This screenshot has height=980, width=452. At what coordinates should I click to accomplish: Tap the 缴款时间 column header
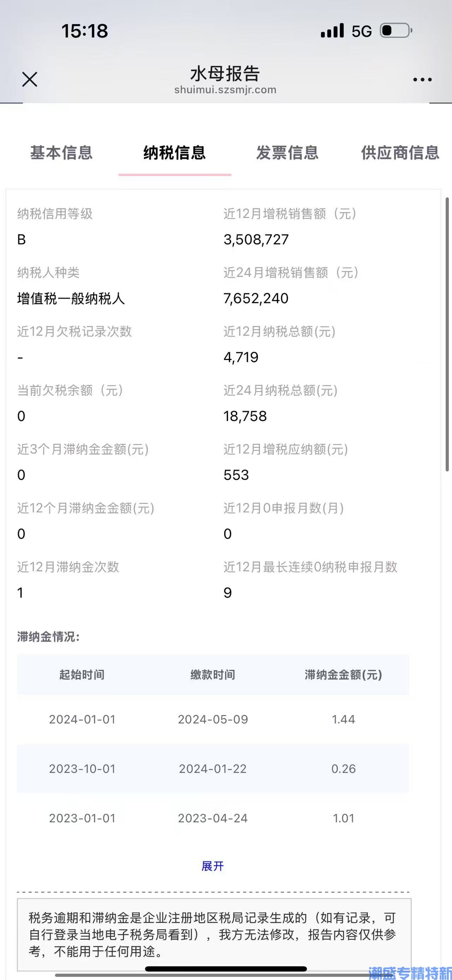tap(213, 674)
